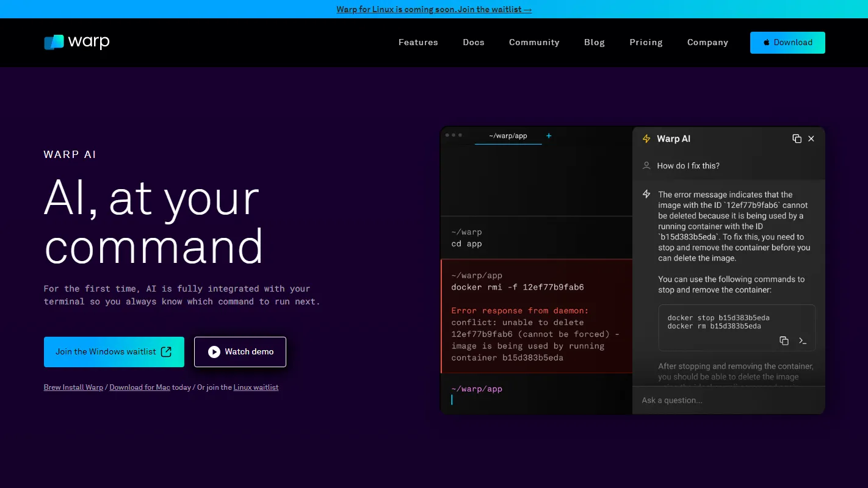
Task: Open the Brew Install Warp link
Action: [x=73, y=387]
